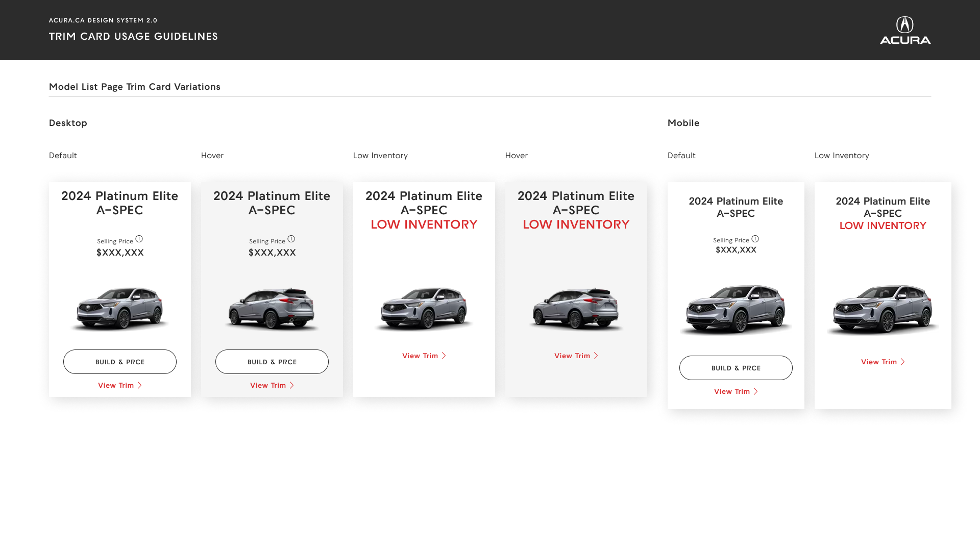980x551 pixels.
Task: Click the Trim Card Usage Guidelines title
Action: click(x=133, y=36)
